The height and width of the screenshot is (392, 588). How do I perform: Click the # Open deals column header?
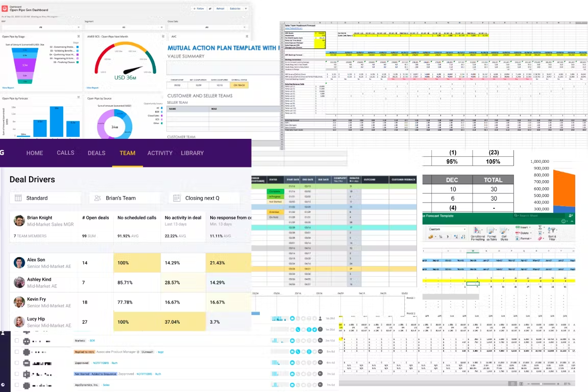[95, 217]
